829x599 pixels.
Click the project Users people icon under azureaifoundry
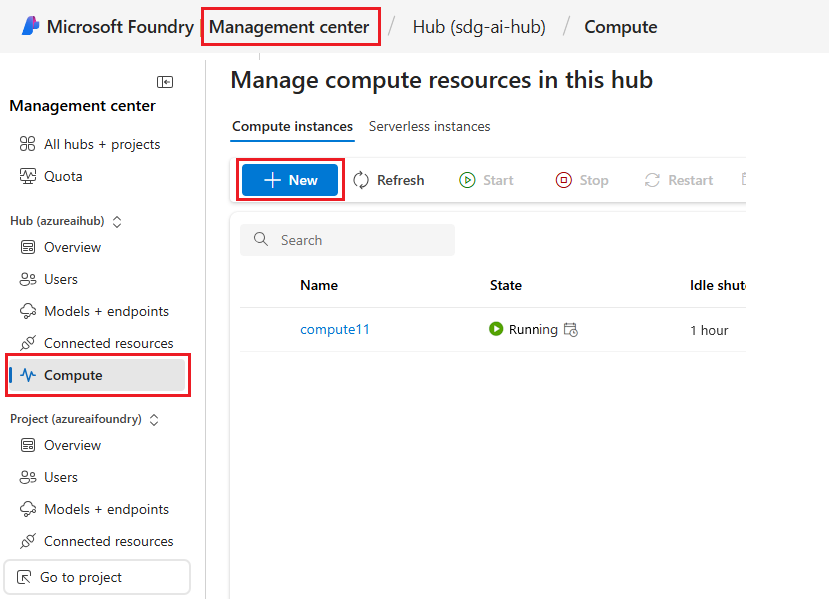pos(27,477)
